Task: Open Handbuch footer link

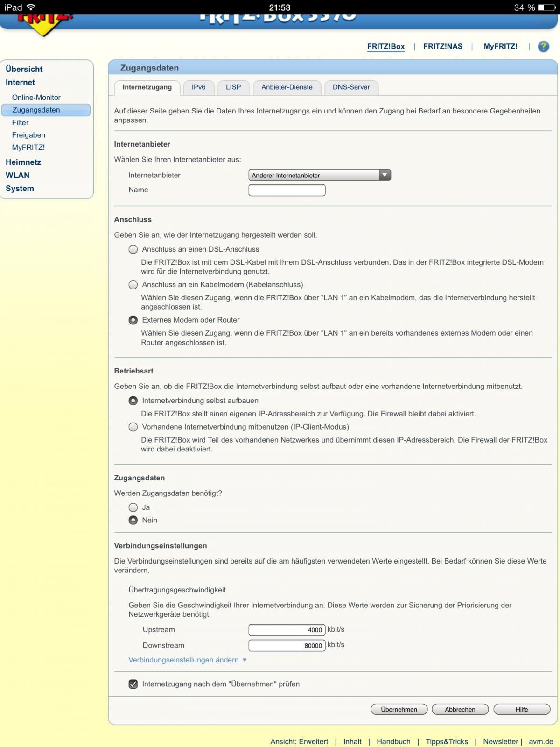Action: pos(393,741)
